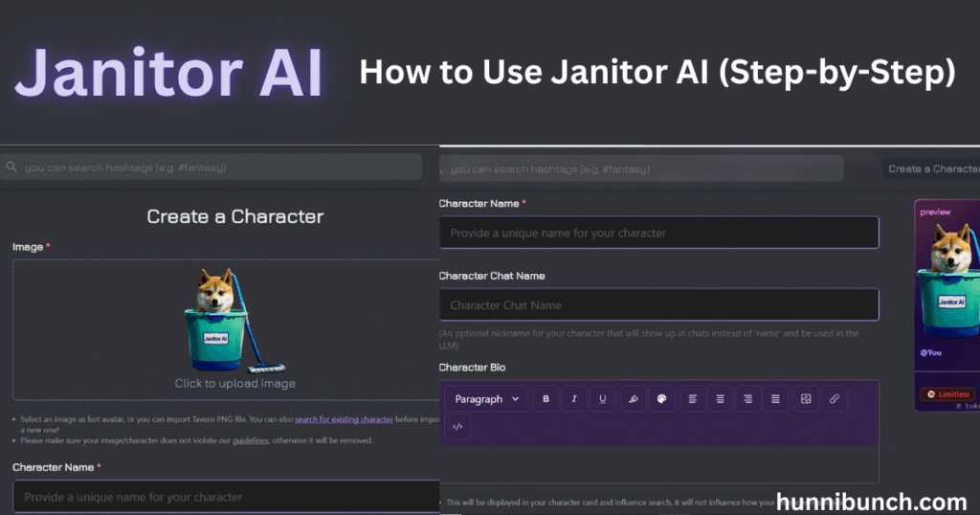Viewport: 980px width, 515px height.
Task: Click the preview card dog image
Action: [948, 279]
